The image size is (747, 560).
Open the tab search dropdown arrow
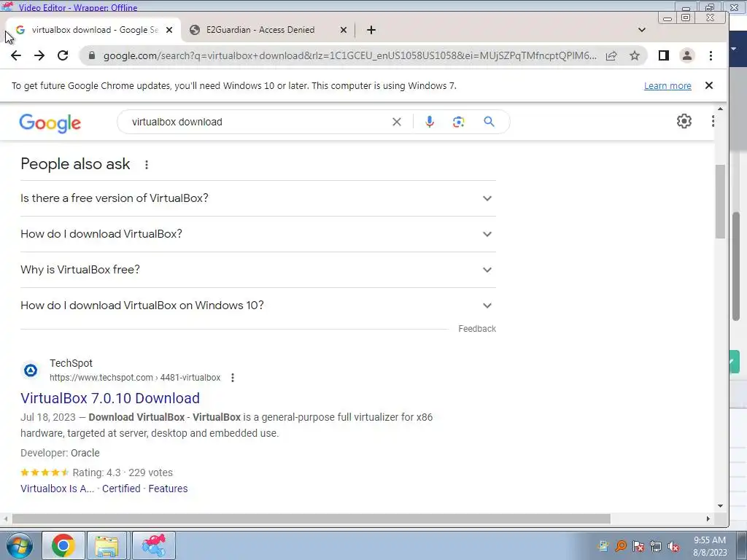point(642,29)
